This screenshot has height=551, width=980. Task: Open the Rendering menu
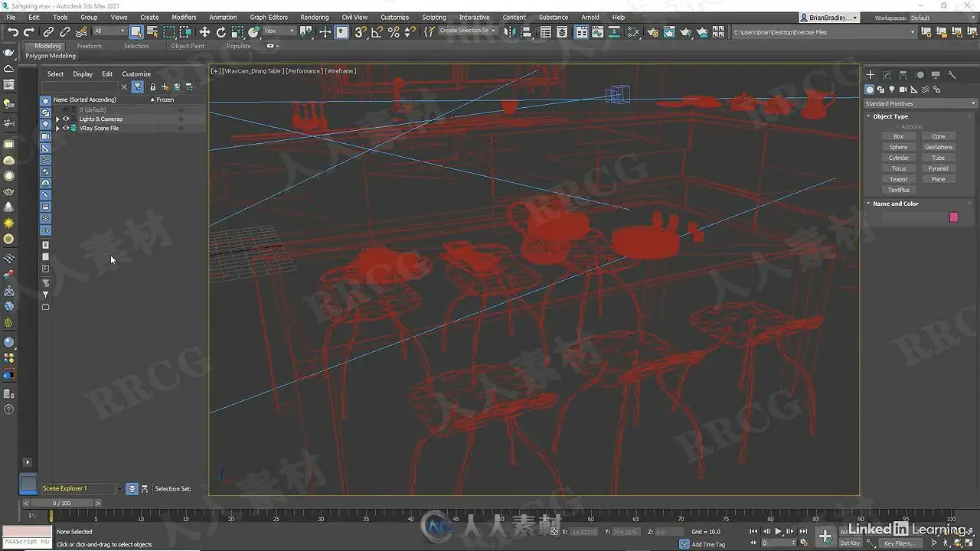(315, 17)
